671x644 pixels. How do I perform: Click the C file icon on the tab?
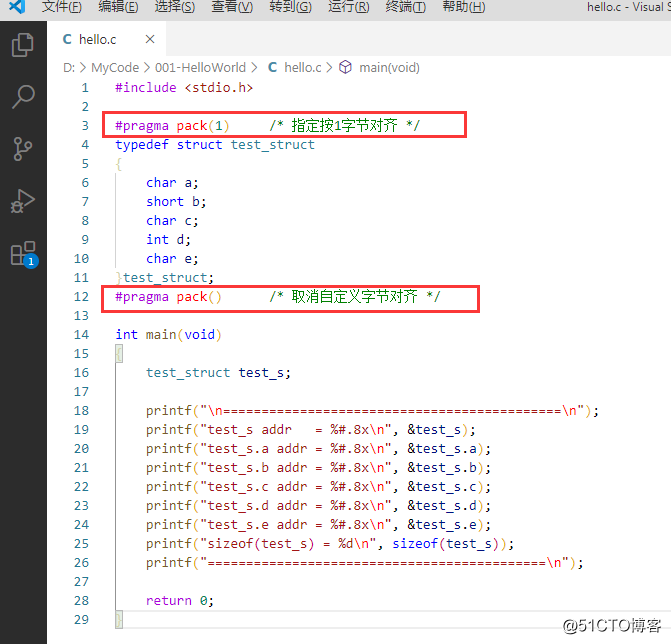pos(67,39)
